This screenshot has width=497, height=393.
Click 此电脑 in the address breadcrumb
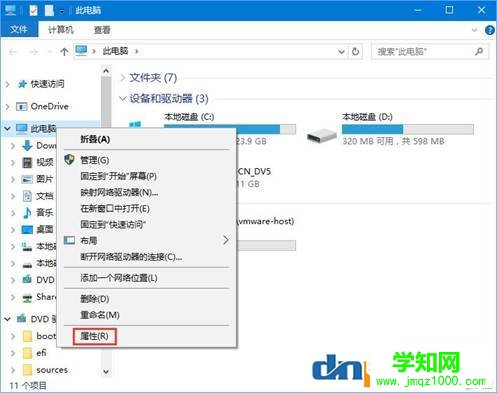[115, 51]
